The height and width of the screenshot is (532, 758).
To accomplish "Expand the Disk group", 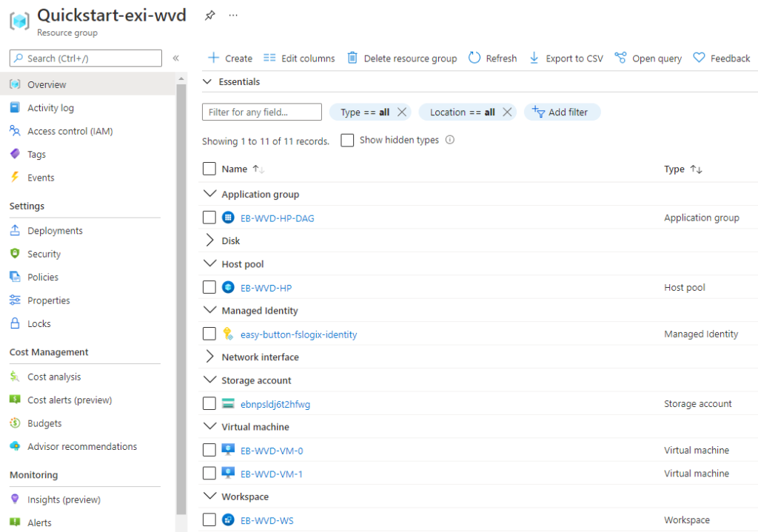I will pyautogui.click(x=209, y=240).
